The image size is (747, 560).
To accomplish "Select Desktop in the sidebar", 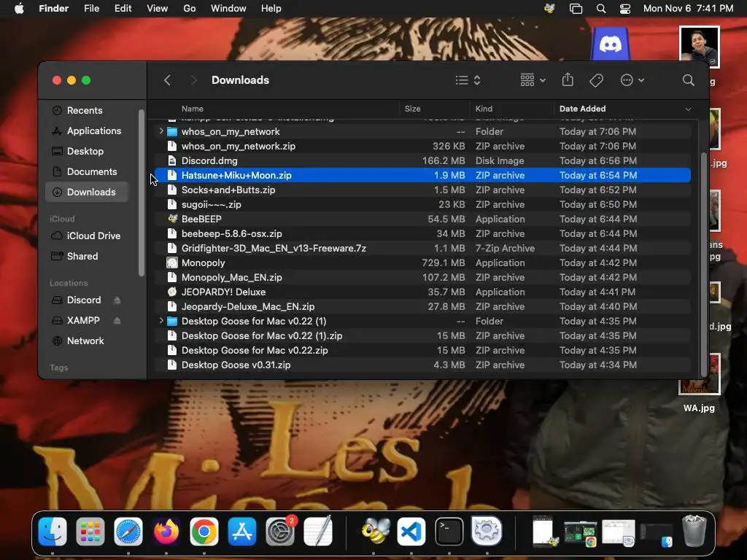I will (86, 152).
